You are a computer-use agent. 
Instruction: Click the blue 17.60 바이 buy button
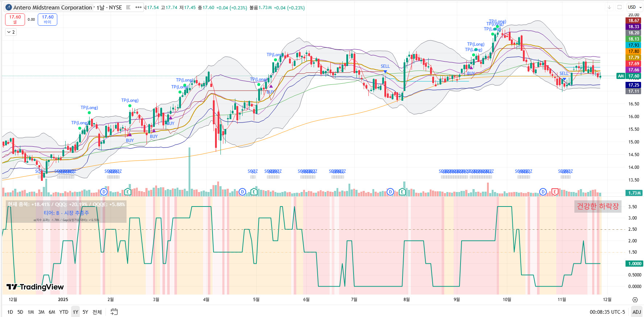[48, 20]
